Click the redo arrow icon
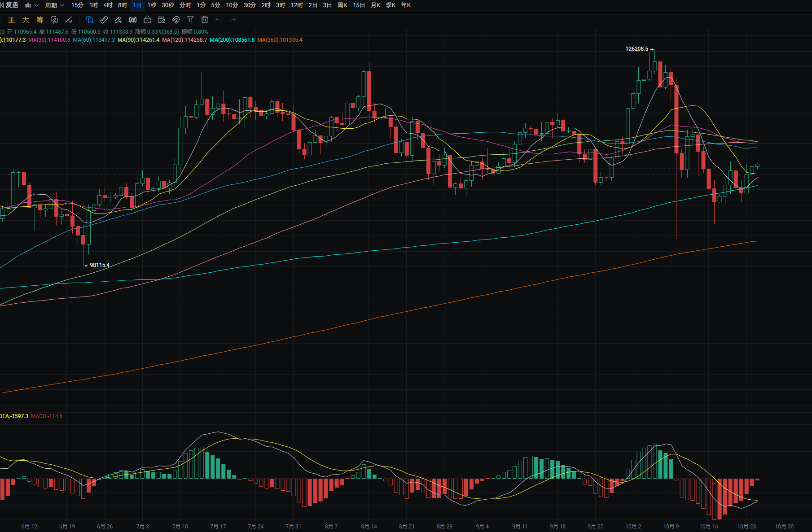Viewport: 812px width, 532px height. coord(233,20)
